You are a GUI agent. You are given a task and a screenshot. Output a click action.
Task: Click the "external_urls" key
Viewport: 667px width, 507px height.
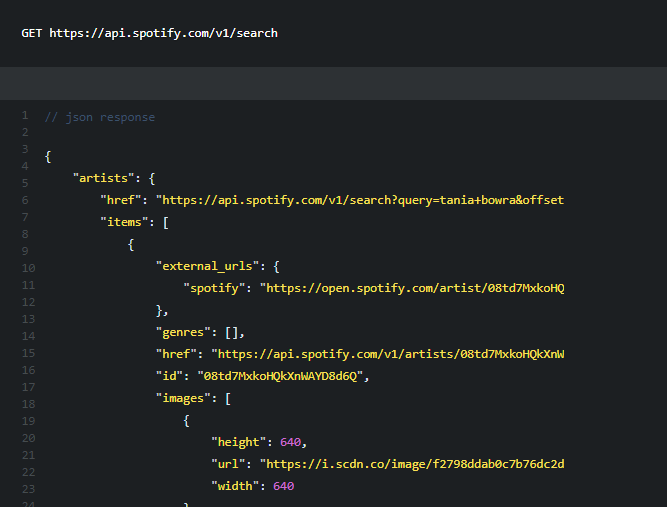208,266
